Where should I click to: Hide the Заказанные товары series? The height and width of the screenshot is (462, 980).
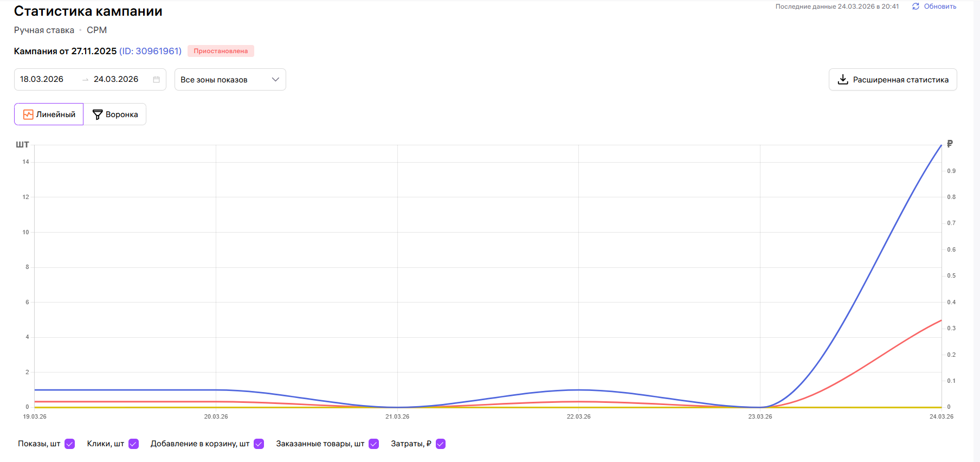[373, 444]
